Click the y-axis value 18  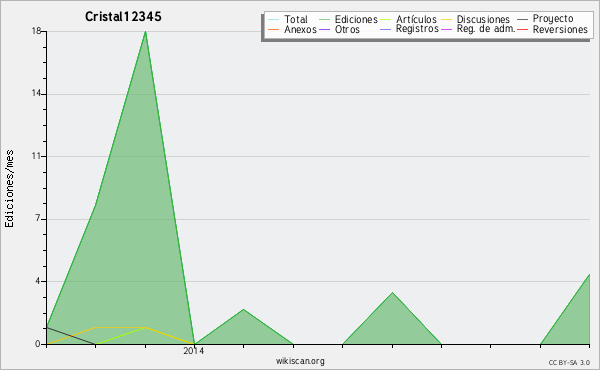(37, 31)
